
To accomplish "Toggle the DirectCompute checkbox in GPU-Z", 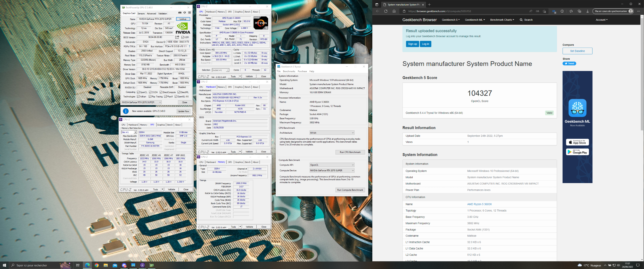I will tap(161, 92).
